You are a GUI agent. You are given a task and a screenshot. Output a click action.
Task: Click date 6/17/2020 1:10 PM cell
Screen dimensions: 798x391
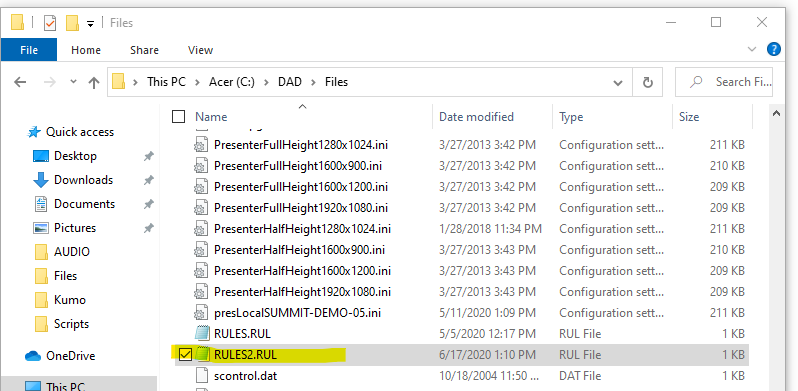(x=487, y=354)
